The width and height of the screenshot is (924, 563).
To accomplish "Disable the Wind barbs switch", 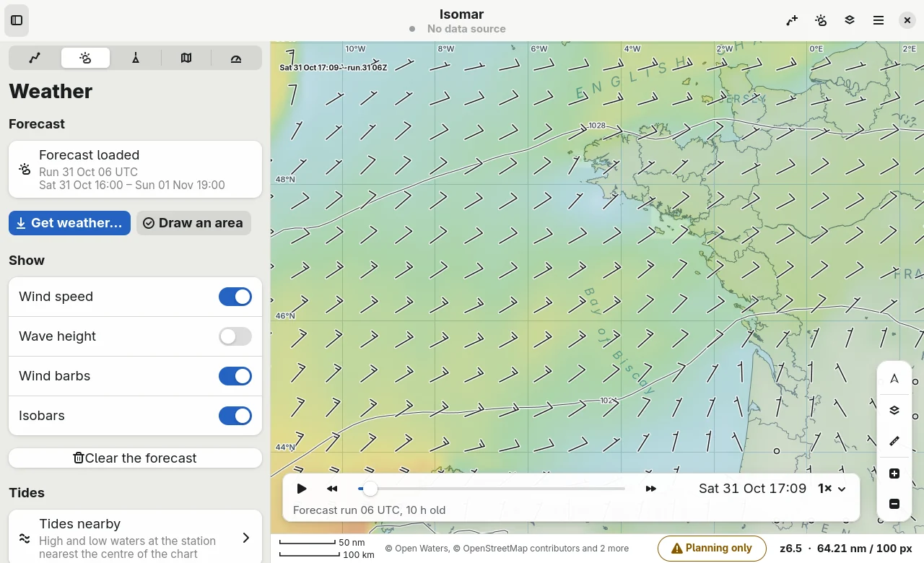I will 235,376.
